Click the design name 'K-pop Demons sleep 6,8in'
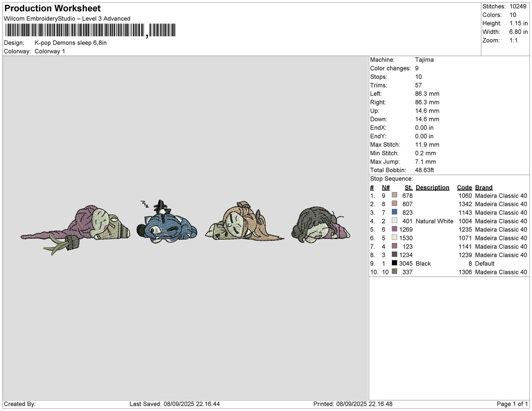This screenshot has height=411, width=532. [70, 43]
